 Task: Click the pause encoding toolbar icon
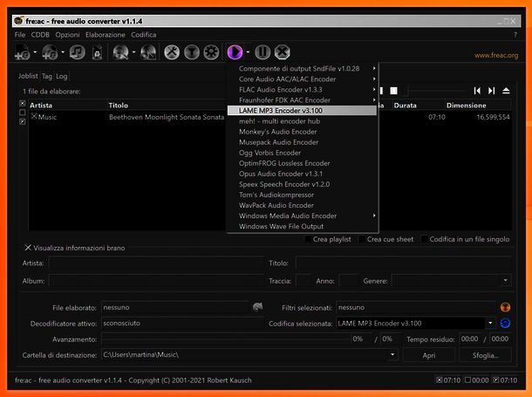point(263,52)
